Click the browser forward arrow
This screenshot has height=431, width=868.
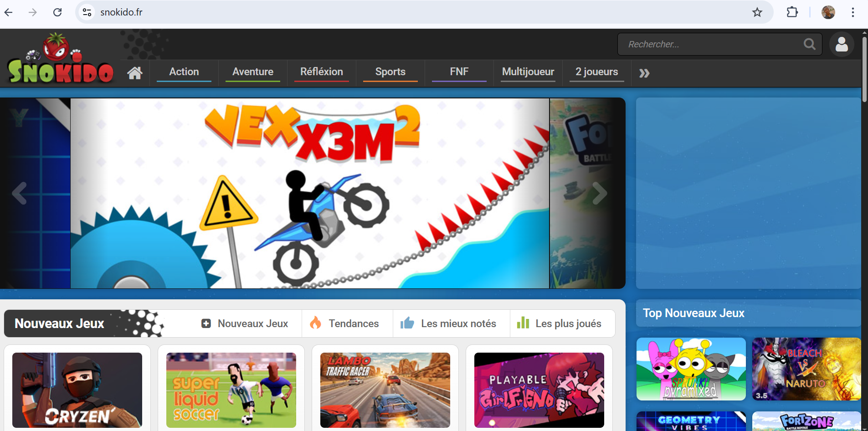pyautogui.click(x=33, y=12)
